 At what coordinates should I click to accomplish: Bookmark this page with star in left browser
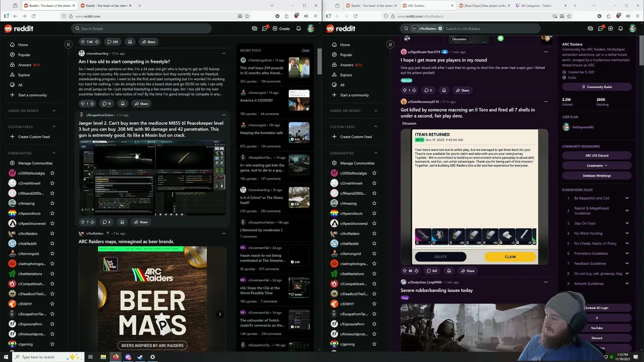click(x=247, y=16)
